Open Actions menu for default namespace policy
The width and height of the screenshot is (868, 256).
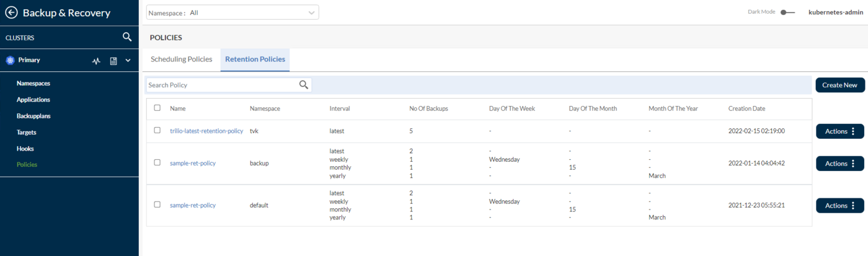[839, 206]
